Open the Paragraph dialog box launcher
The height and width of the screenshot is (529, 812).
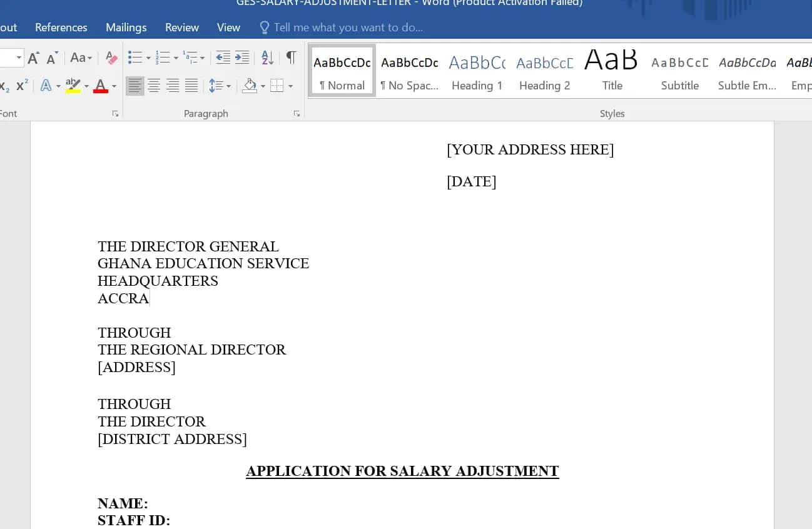coord(297,114)
